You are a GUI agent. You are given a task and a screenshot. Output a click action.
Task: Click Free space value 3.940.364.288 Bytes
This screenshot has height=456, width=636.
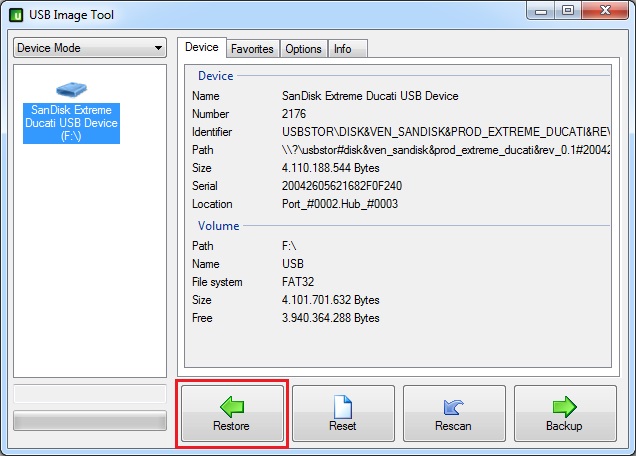pyautogui.click(x=331, y=318)
